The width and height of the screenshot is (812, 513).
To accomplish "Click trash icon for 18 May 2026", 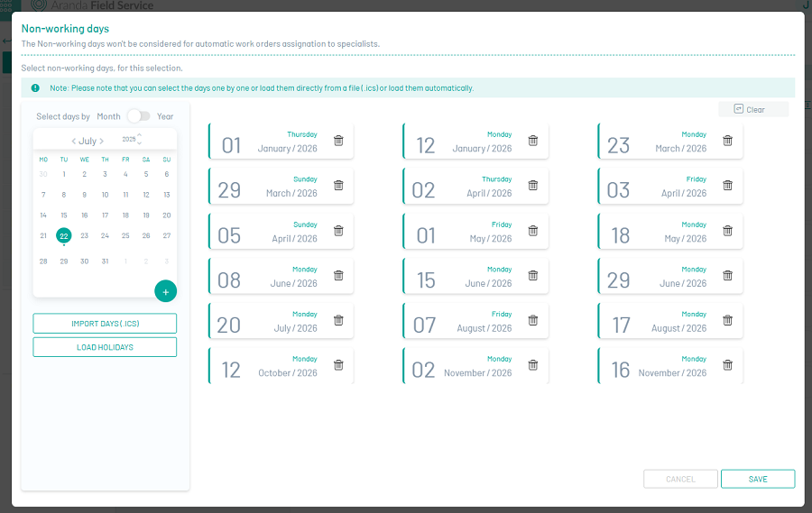I will [x=728, y=231].
